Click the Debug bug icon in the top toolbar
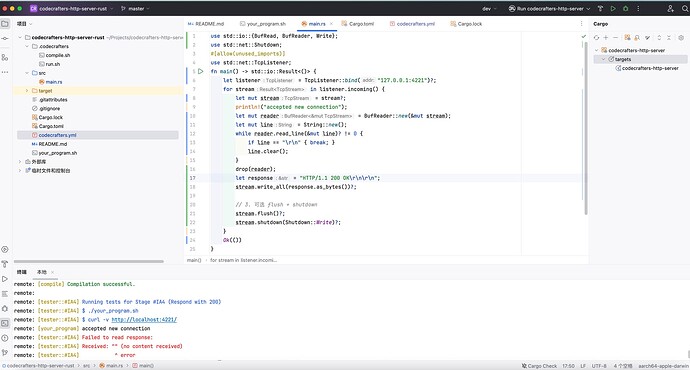The height and width of the screenshot is (370, 690). [x=625, y=8]
